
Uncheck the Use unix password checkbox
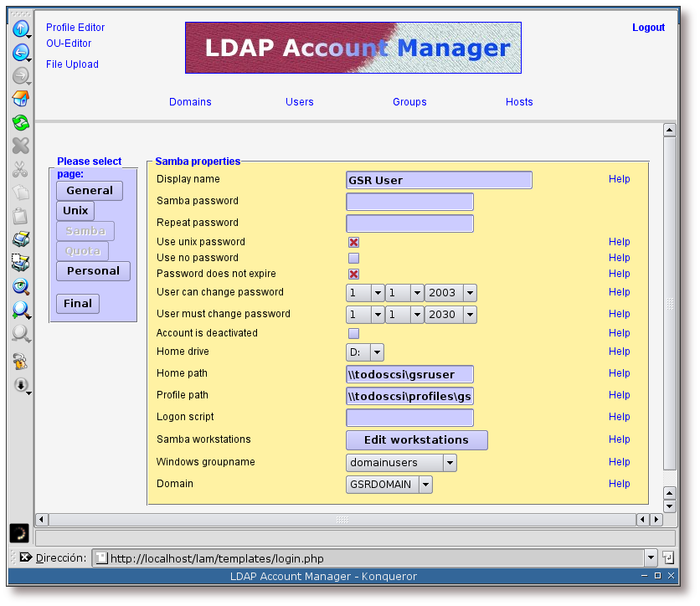pyautogui.click(x=354, y=242)
